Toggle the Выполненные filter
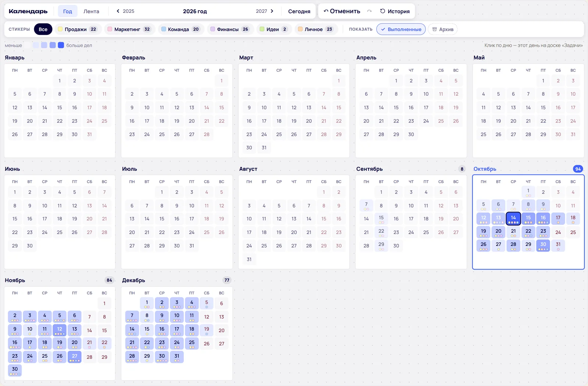 (401, 29)
